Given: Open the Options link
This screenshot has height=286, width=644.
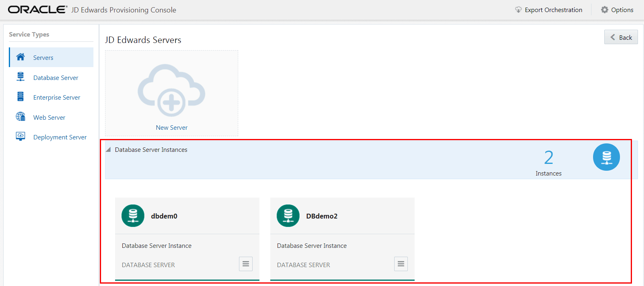Looking at the screenshot, I should click(x=622, y=10).
